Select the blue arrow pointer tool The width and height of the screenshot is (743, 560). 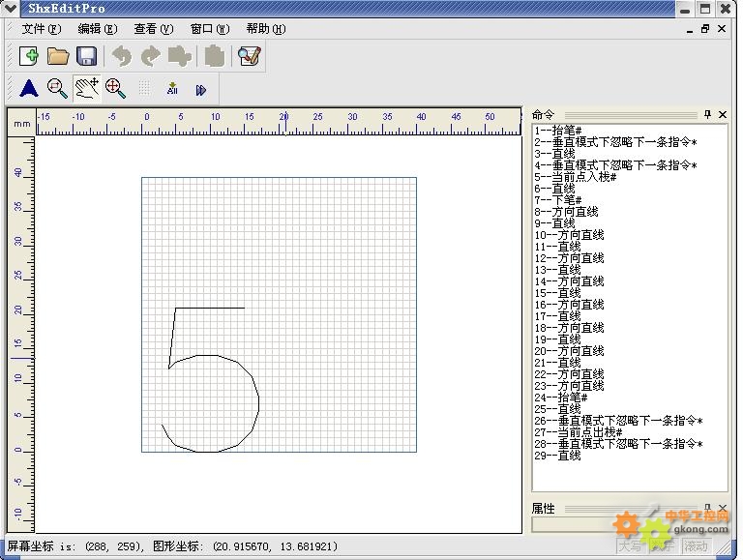coord(29,88)
